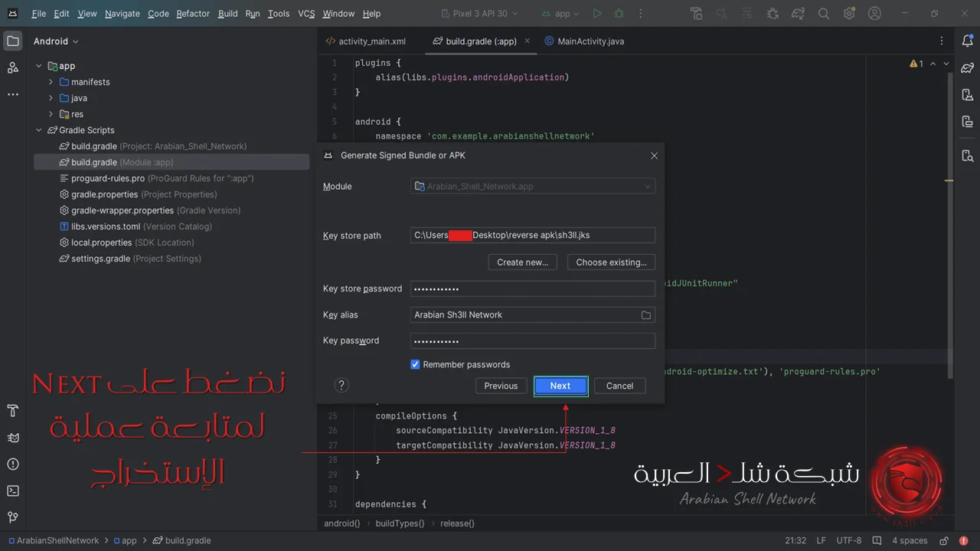Click Choose existing... keystore button
Viewport: 980px width, 551px height.
click(x=611, y=262)
